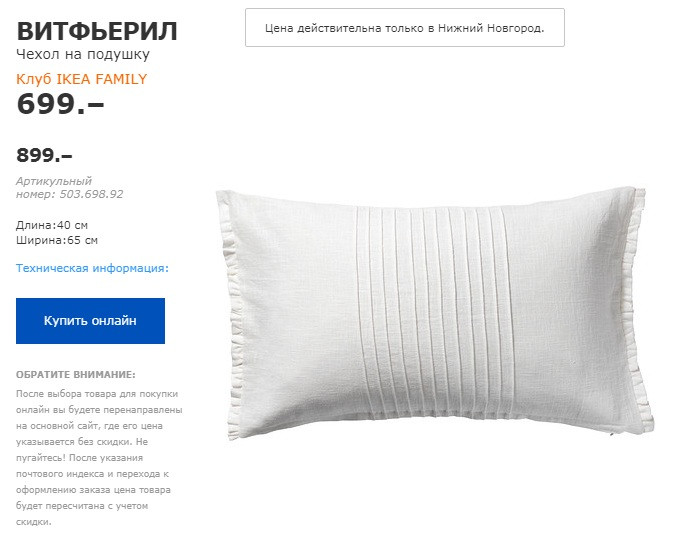Click the white pillow cover product image
This screenshot has width=699, height=550.
click(x=435, y=312)
